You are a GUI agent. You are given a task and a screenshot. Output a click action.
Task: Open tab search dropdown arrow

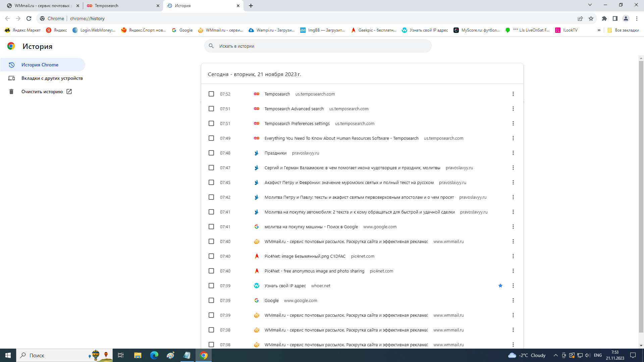click(x=590, y=5)
